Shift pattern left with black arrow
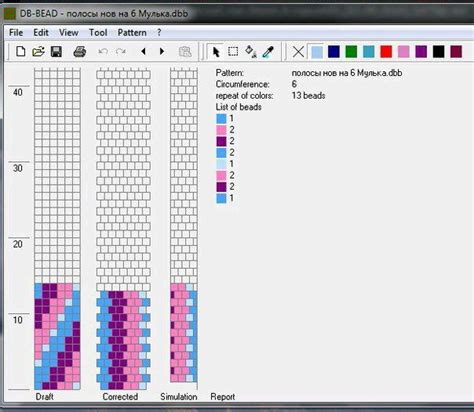474x412 pixels. (144, 51)
